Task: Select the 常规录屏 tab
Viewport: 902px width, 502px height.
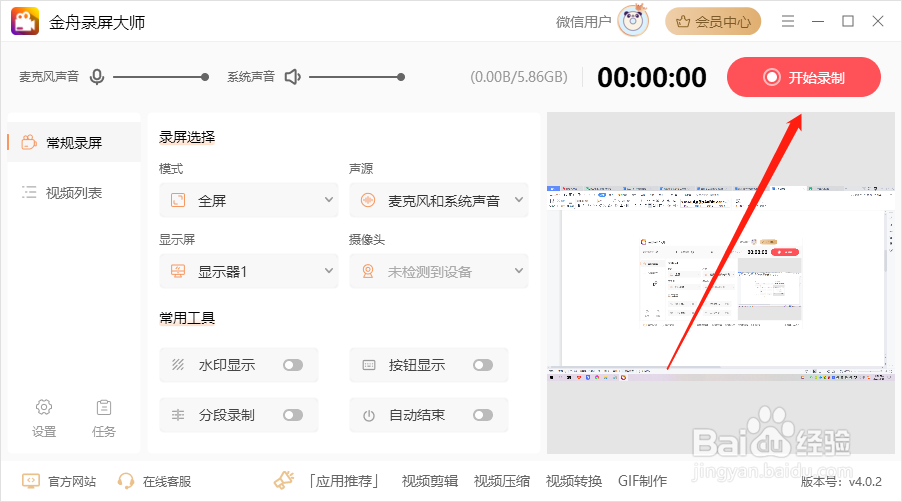Action: (x=74, y=143)
